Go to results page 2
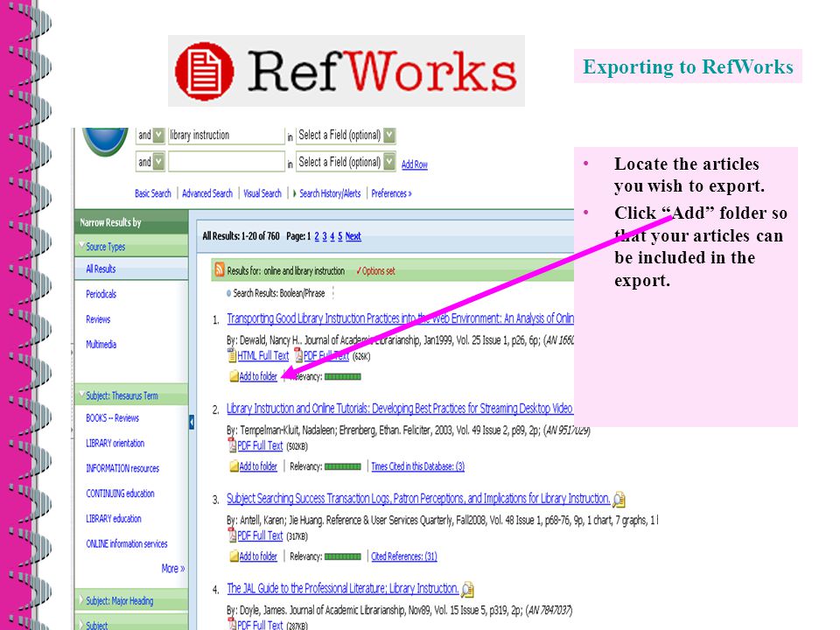This screenshot has width=840, height=630. tap(317, 236)
